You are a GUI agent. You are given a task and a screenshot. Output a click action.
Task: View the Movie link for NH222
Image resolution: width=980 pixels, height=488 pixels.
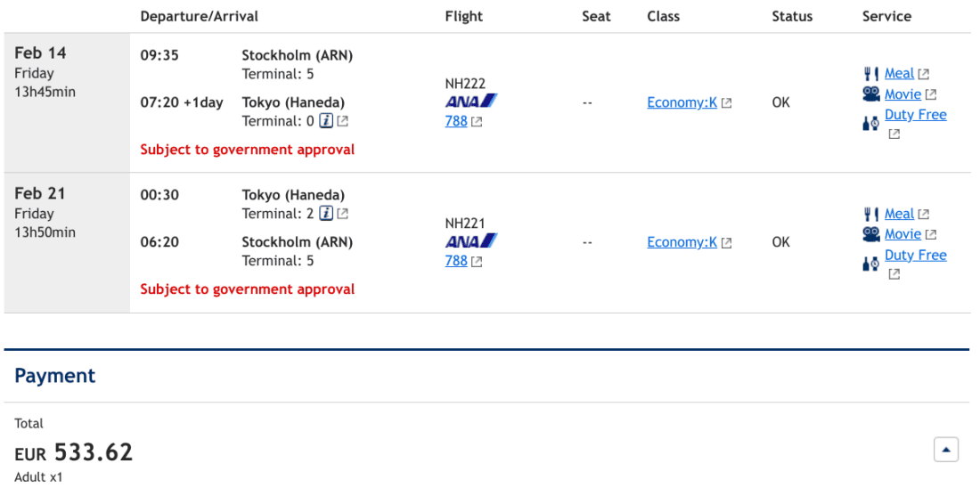coord(902,94)
